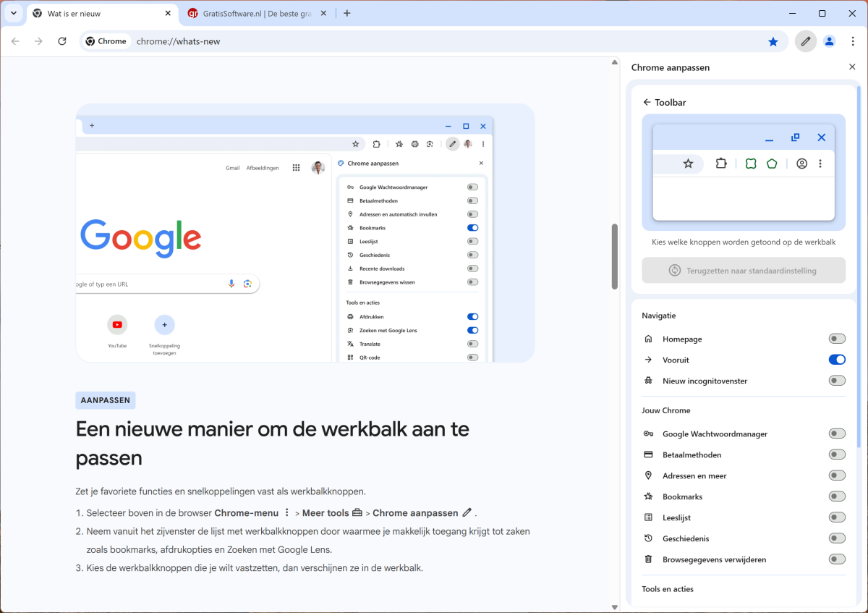The image size is (868, 613).
Task: Turn on Nieuw incognitovenster toggle
Action: [837, 381]
